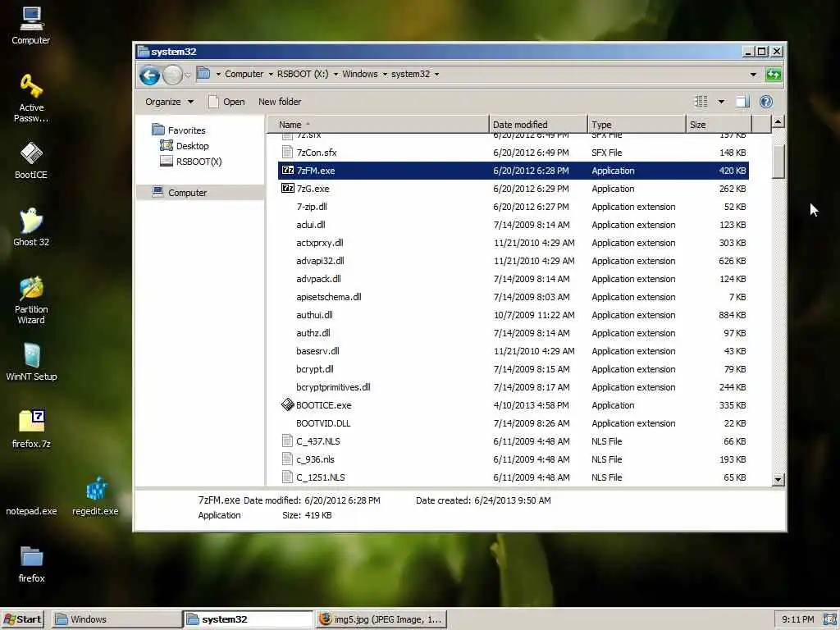
Task: Select the BOOTVID.DLL file row
Action: [x=514, y=423]
